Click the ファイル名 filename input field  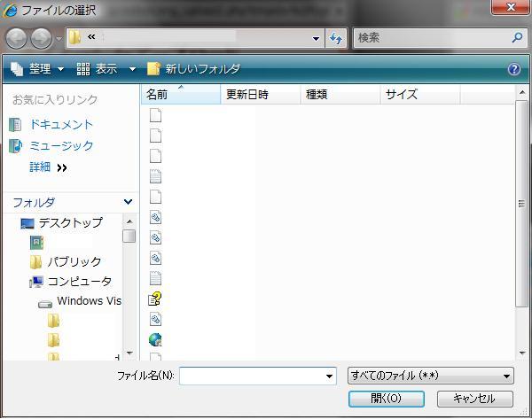point(252,376)
